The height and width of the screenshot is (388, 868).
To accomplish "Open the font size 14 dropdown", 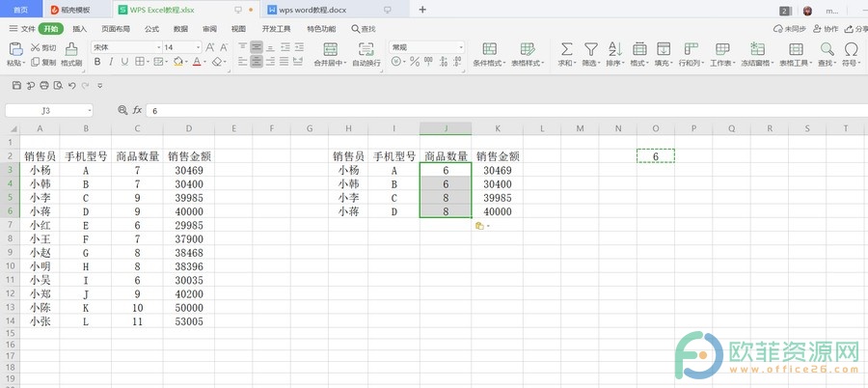I will (198, 47).
